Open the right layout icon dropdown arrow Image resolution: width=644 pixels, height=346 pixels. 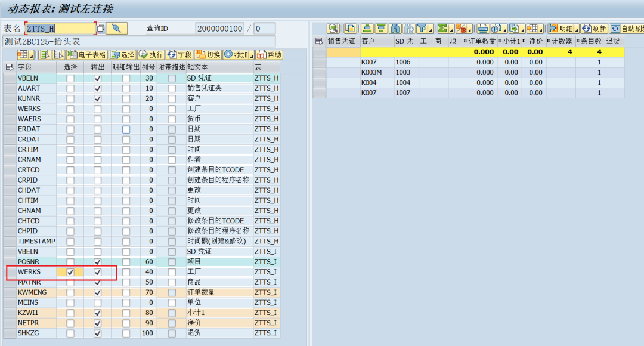(x=541, y=29)
